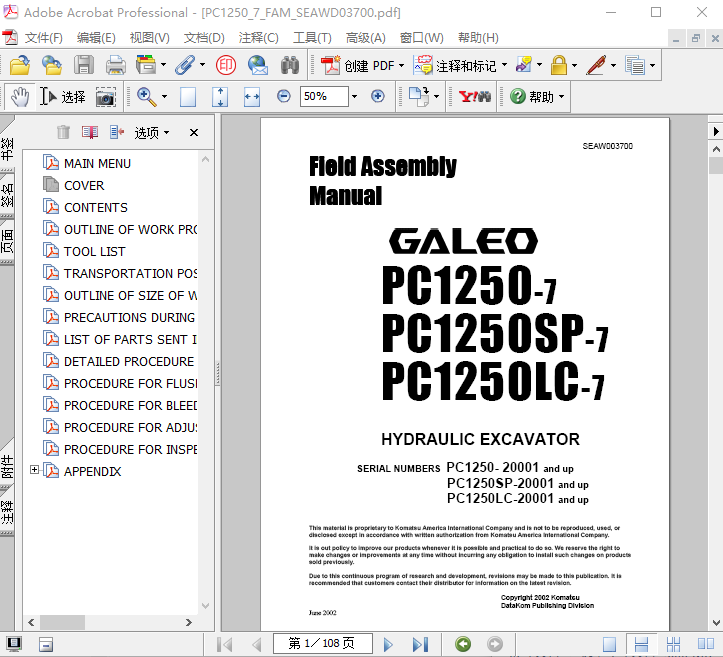Open the sign pen dropdown arrow
This screenshot has width=723, height=657.
[x=613, y=65]
